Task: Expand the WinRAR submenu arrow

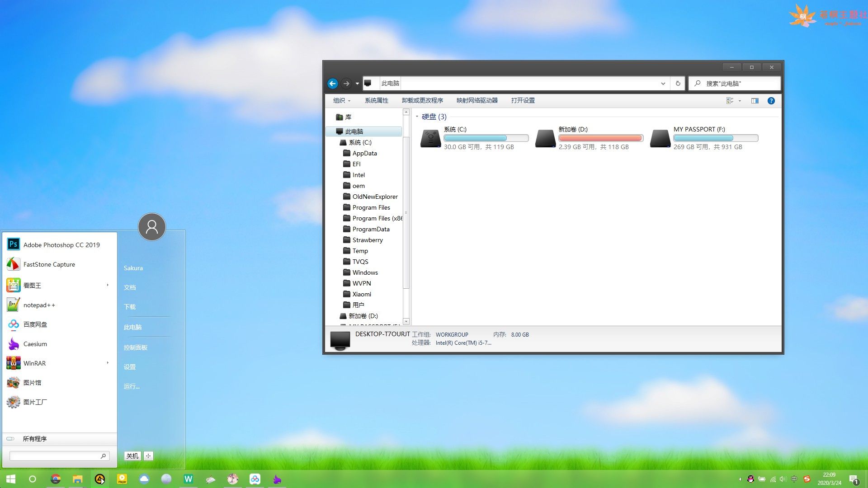Action: point(108,363)
